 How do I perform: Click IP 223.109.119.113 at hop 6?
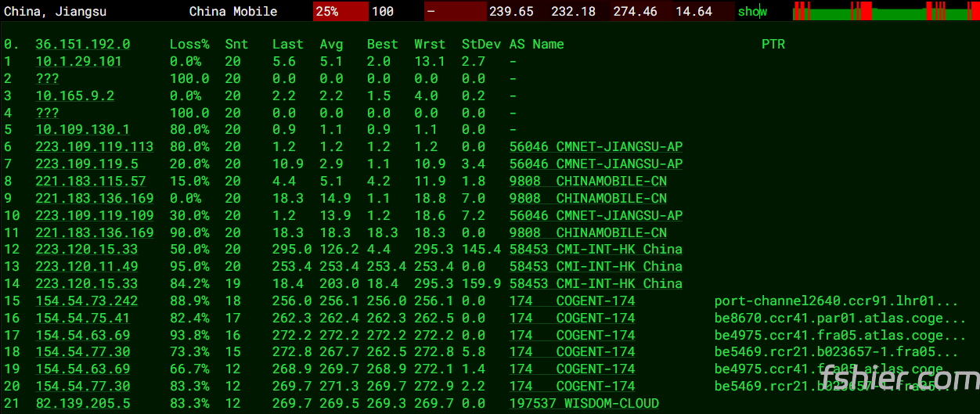point(94,147)
